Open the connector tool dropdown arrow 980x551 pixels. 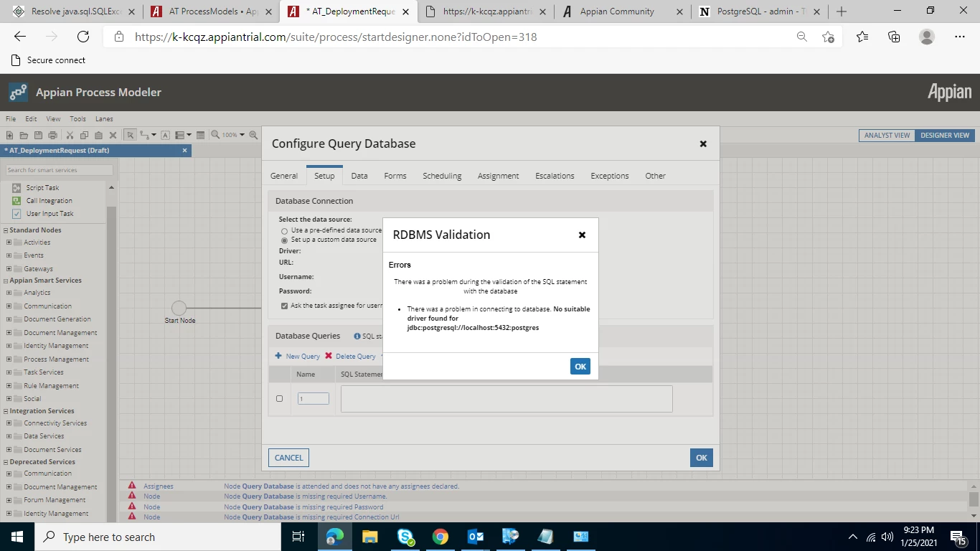[x=154, y=135]
